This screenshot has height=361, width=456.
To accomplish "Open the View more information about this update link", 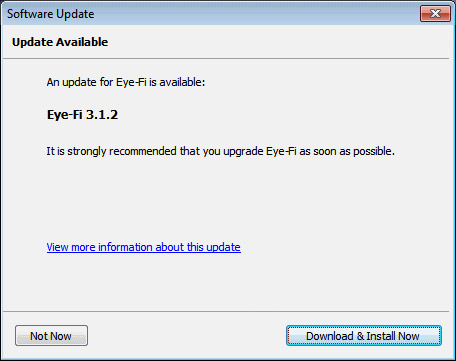I will (x=144, y=247).
